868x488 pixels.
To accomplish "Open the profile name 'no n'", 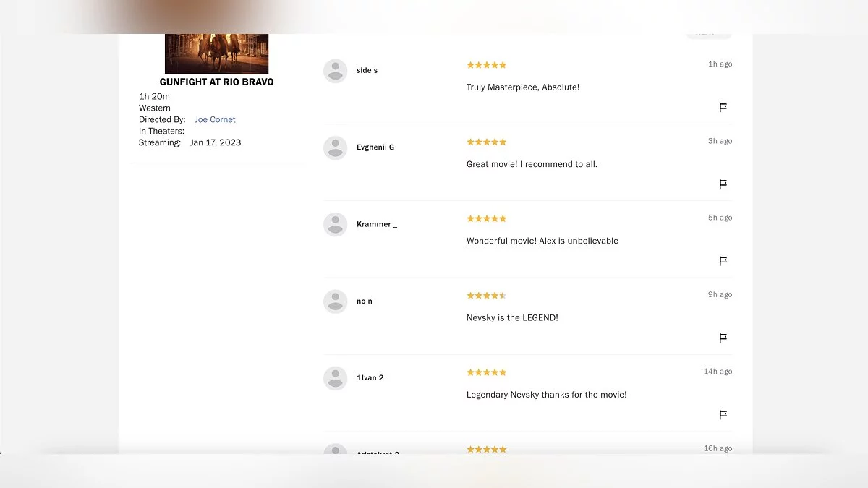I will point(364,301).
